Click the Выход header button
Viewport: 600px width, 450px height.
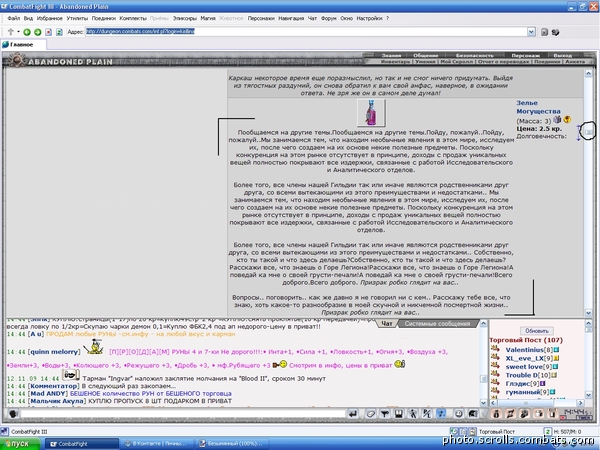tap(562, 55)
